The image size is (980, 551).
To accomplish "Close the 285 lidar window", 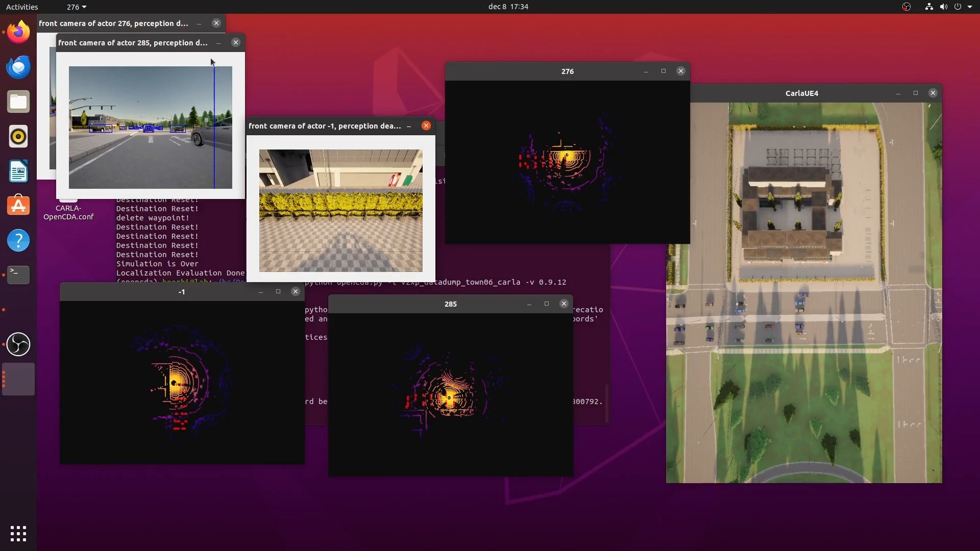I will click(x=564, y=304).
